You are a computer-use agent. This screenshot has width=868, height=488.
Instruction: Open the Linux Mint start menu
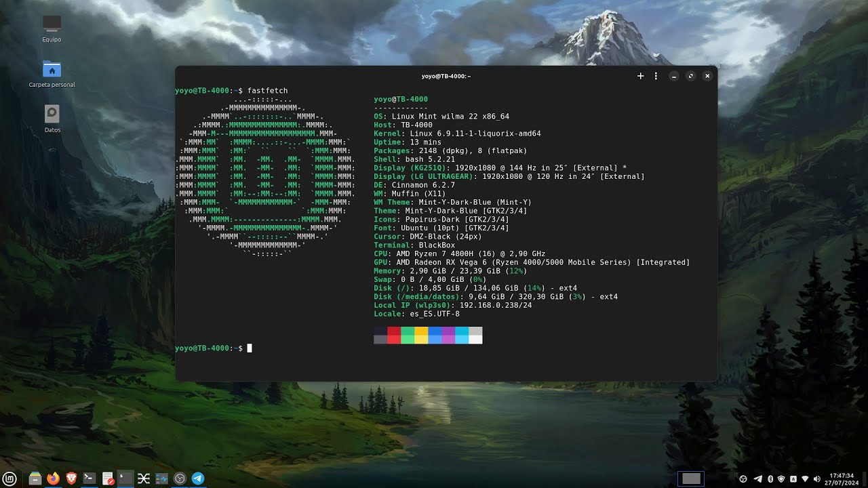click(10, 479)
